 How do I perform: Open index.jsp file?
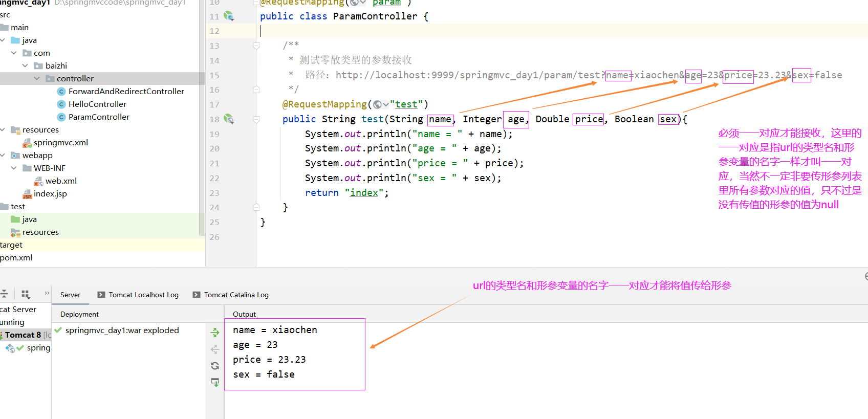pyautogui.click(x=50, y=193)
